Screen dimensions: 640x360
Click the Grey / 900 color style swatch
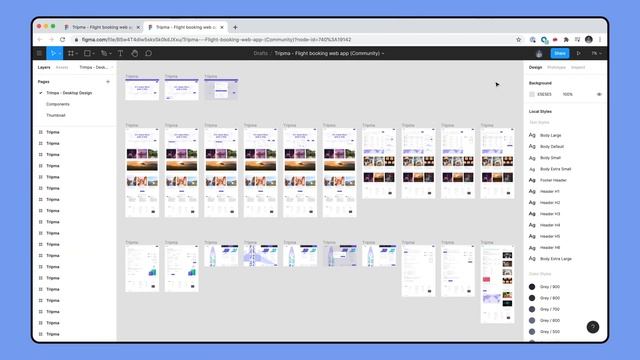point(532,287)
